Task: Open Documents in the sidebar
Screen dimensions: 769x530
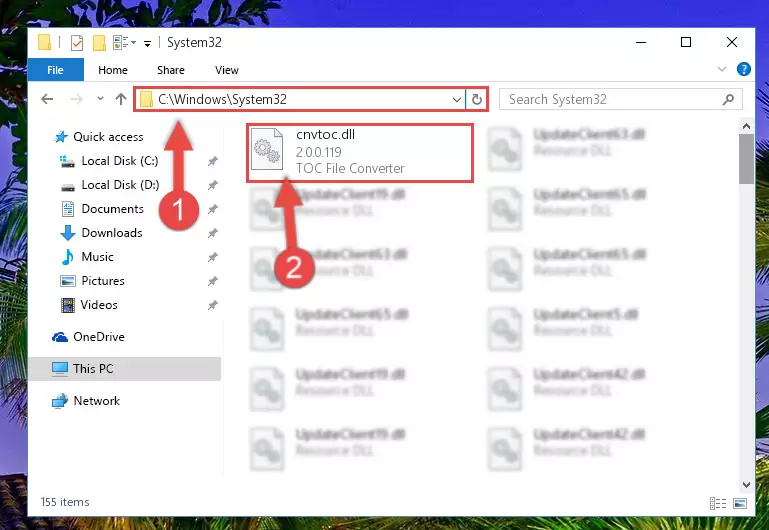Action: [112, 209]
